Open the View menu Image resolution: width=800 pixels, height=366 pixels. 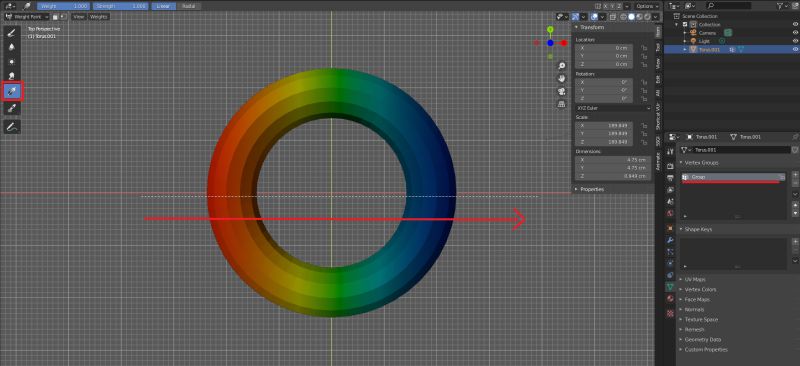tap(78, 17)
